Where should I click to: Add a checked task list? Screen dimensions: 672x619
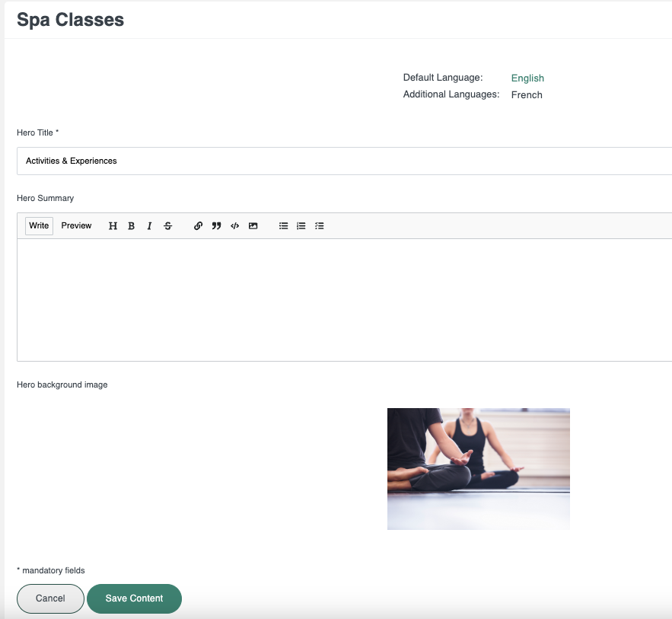(320, 226)
